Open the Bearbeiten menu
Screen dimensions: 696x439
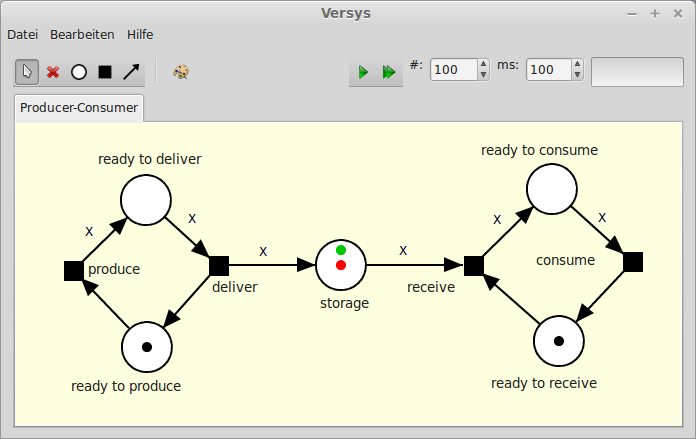click(82, 34)
